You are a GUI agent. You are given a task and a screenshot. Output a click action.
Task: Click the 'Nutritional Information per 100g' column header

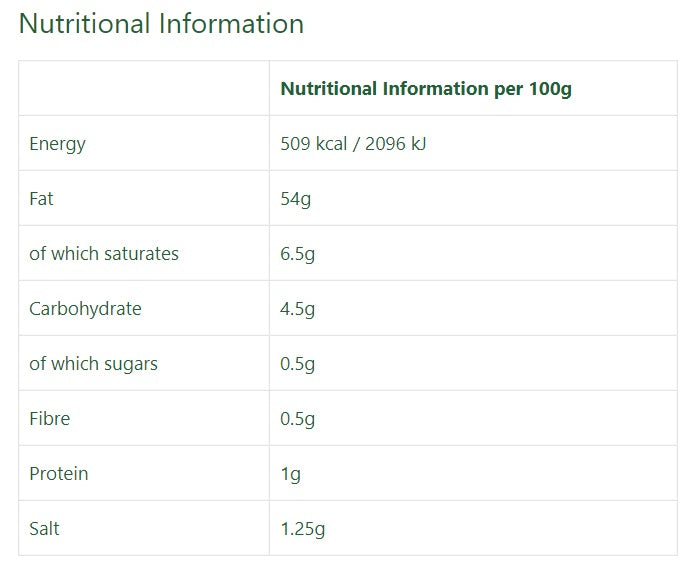click(x=426, y=89)
